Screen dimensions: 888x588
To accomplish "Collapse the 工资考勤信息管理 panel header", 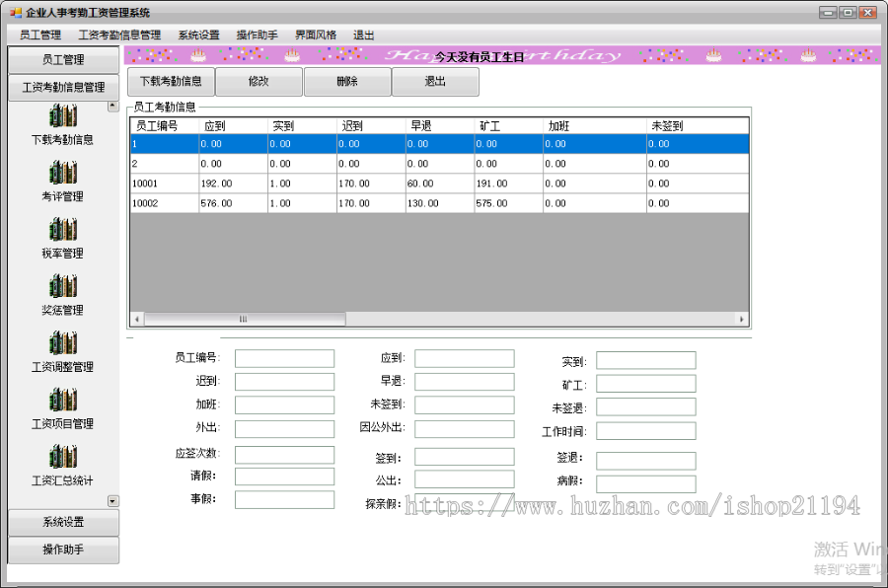I will point(64,86).
